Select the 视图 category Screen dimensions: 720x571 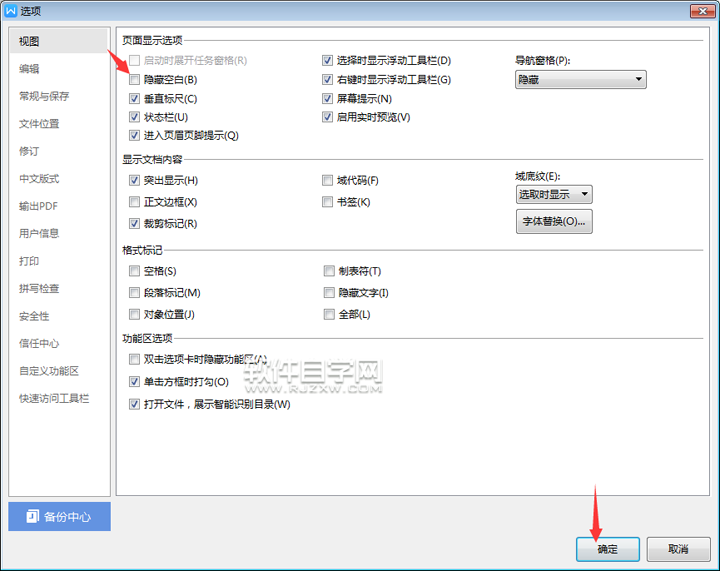59,41
